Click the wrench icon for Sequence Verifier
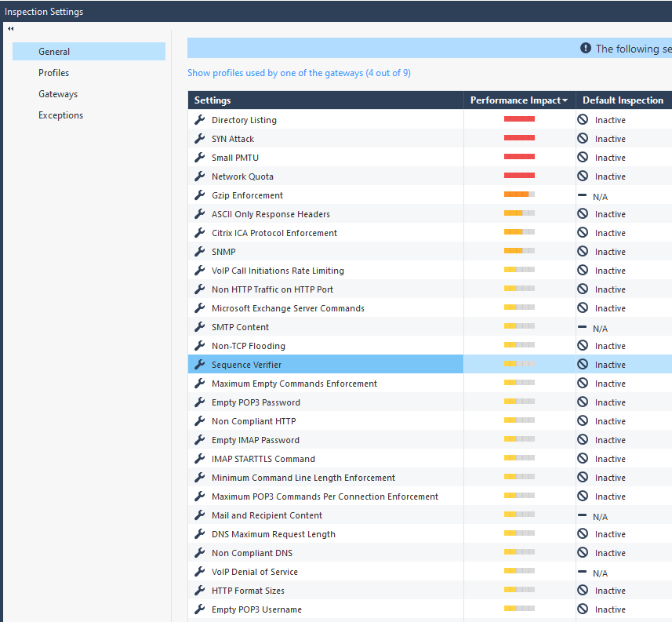The image size is (672, 622). pos(198,364)
